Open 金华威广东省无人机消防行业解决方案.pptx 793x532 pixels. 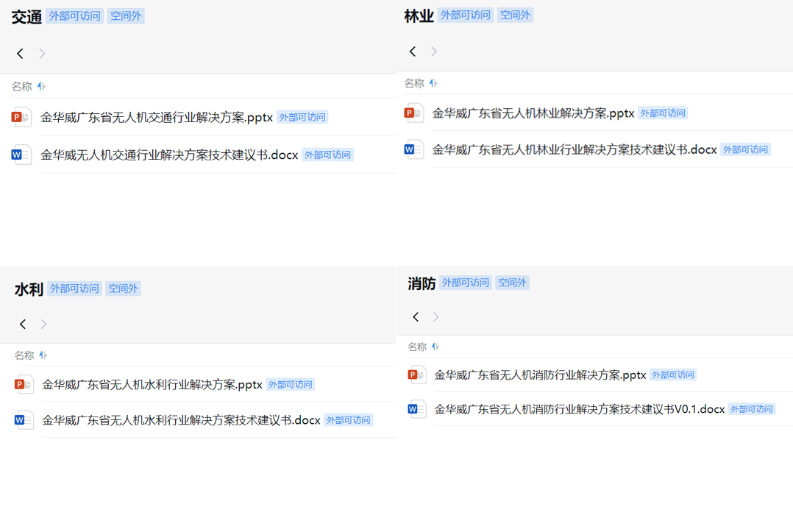point(540,375)
